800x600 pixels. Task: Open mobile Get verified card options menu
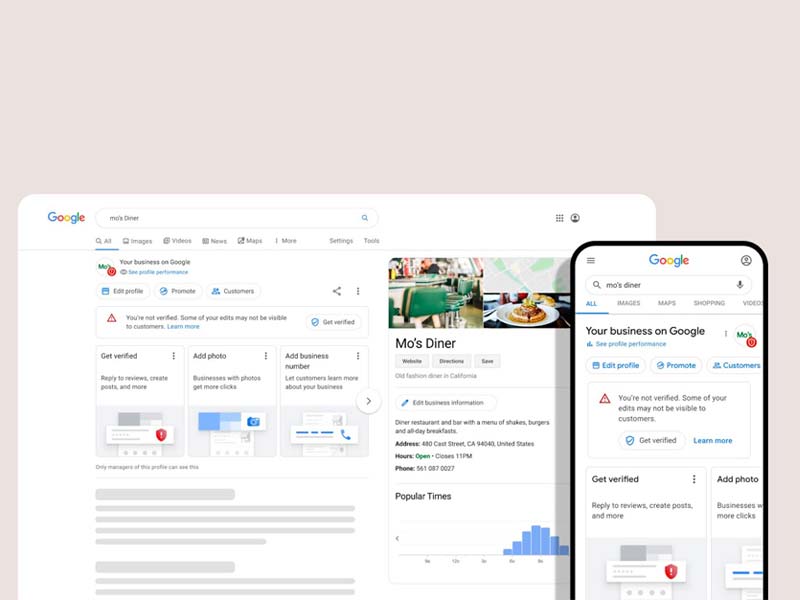[694, 479]
